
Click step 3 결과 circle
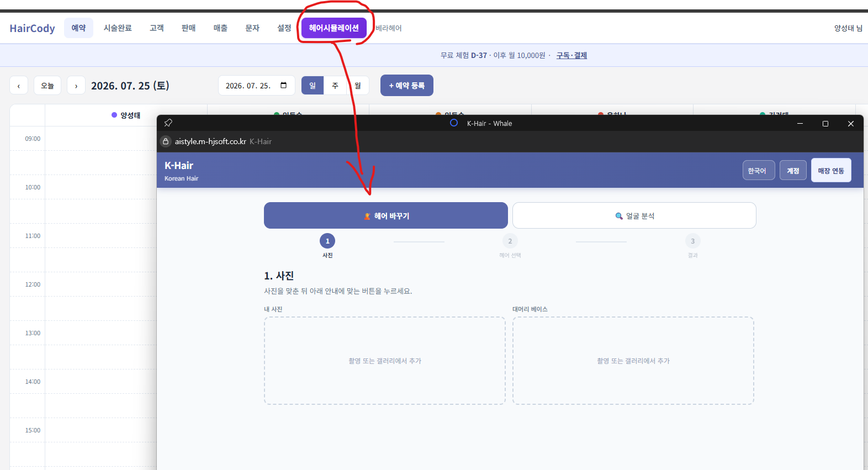click(693, 241)
